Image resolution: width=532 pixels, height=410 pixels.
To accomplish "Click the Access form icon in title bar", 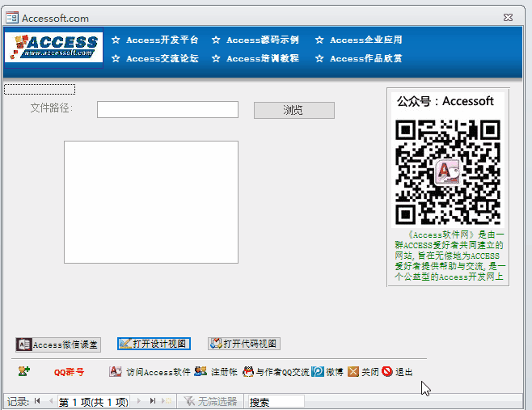I will (x=12, y=17).
